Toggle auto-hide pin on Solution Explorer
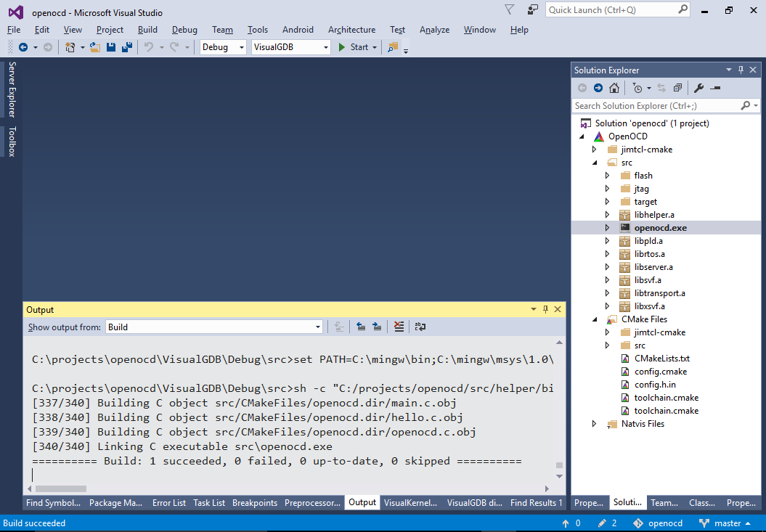 (x=741, y=70)
